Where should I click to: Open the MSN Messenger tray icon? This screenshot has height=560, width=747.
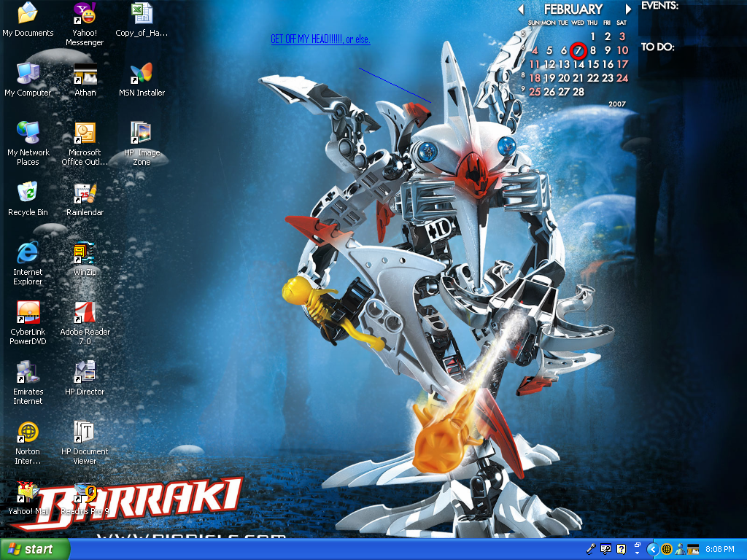(x=680, y=549)
